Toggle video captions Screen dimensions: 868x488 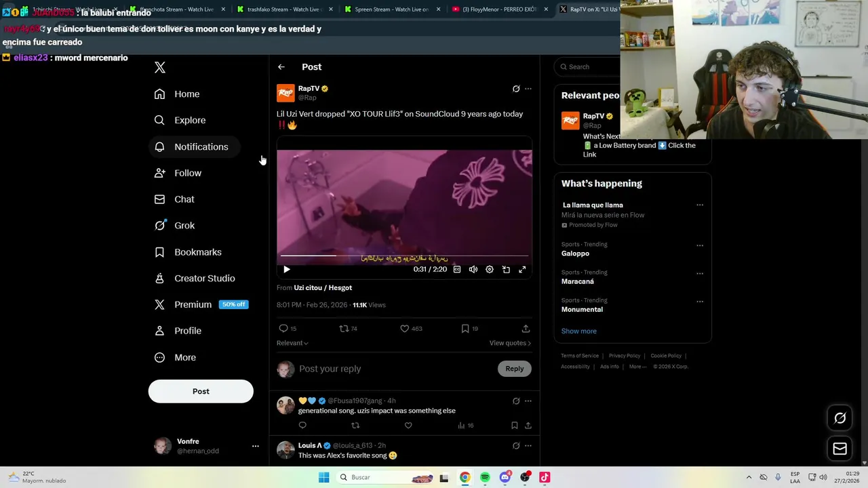[457, 270]
